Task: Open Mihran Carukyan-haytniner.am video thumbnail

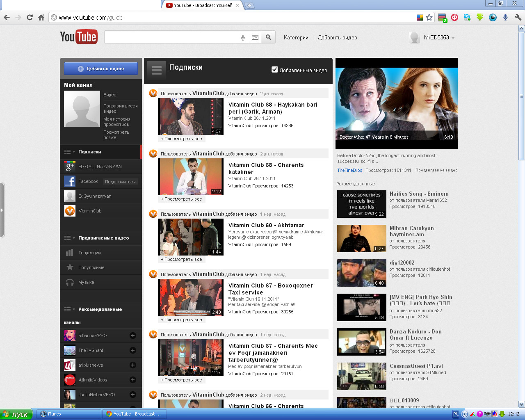Action: pyautogui.click(x=362, y=238)
